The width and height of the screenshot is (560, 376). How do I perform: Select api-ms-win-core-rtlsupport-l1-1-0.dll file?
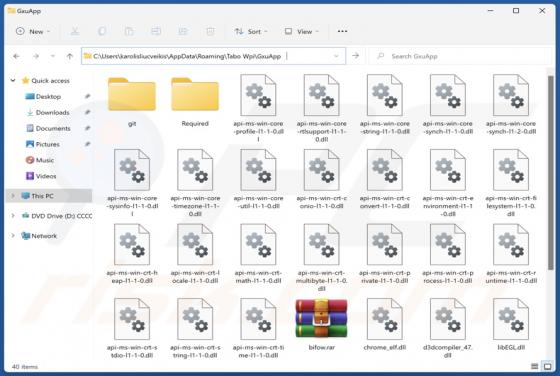321,107
